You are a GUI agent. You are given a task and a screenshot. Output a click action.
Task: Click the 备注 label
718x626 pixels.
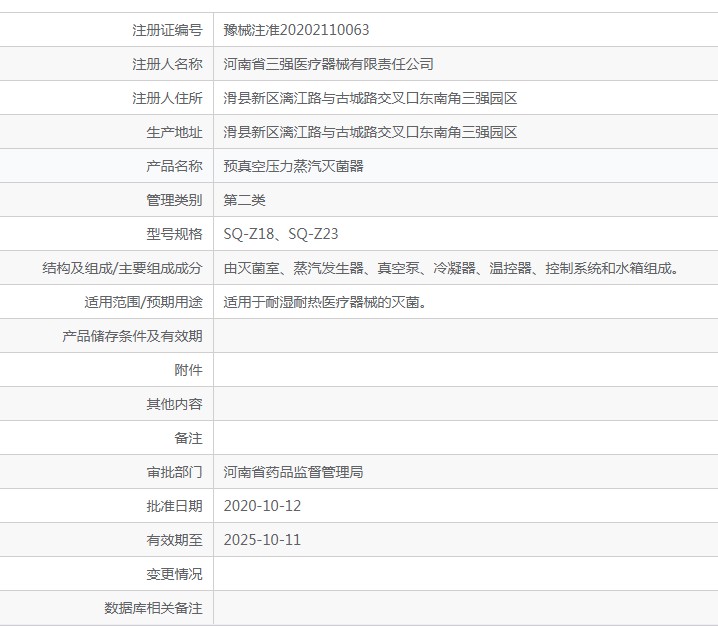[x=188, y=438]
